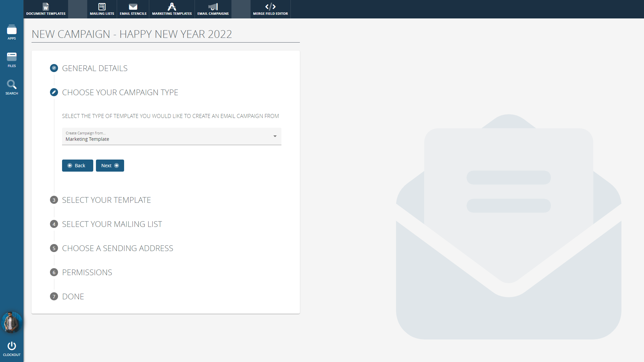Open Document Templates from top bar
This screenshot has height=362, width=644.
coord(46,9)
